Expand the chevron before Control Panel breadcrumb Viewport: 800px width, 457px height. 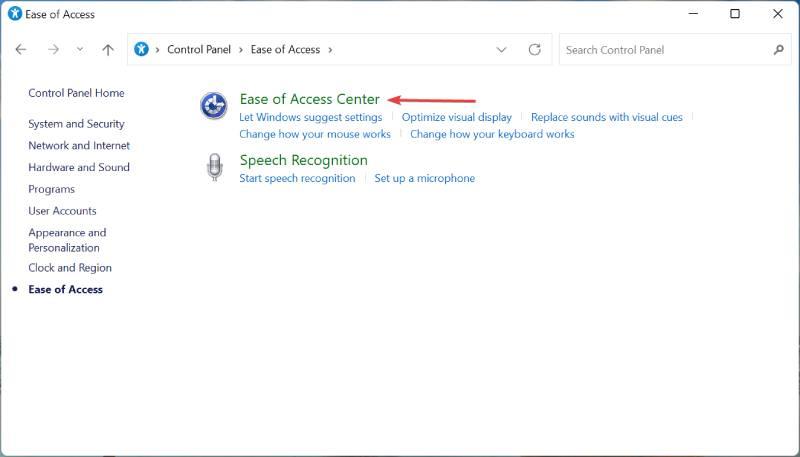point(158,49)
